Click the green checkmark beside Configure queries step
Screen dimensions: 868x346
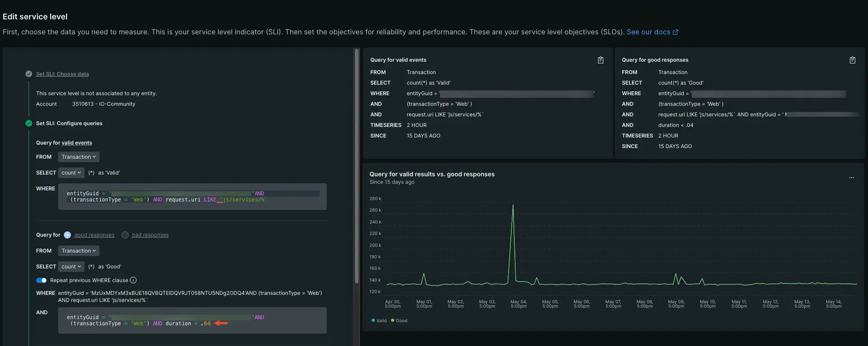point(29,123)
